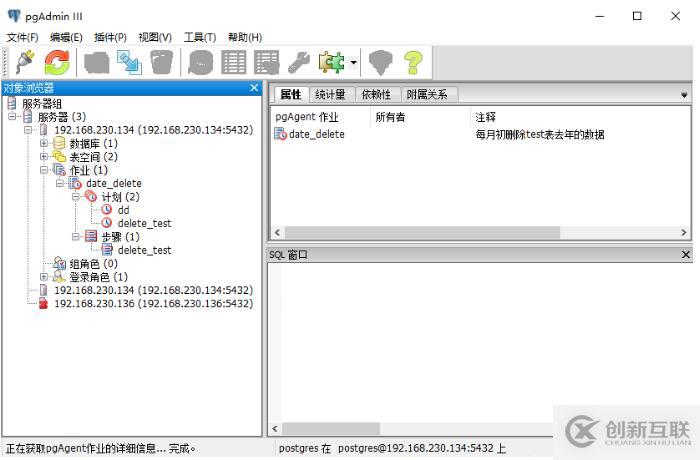This screenshot has height=460, width=700.
Task: Click the guru hint toolbar icon
Action: [380, 62]
